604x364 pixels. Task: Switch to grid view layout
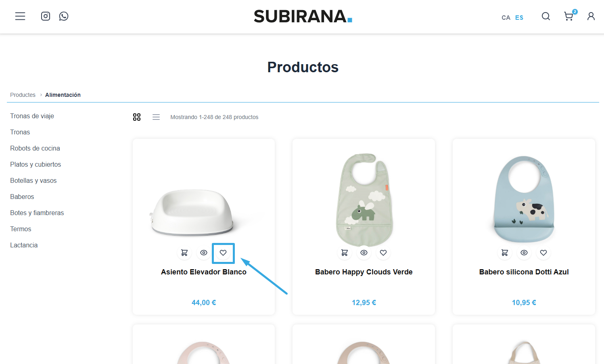click(137, 117)
